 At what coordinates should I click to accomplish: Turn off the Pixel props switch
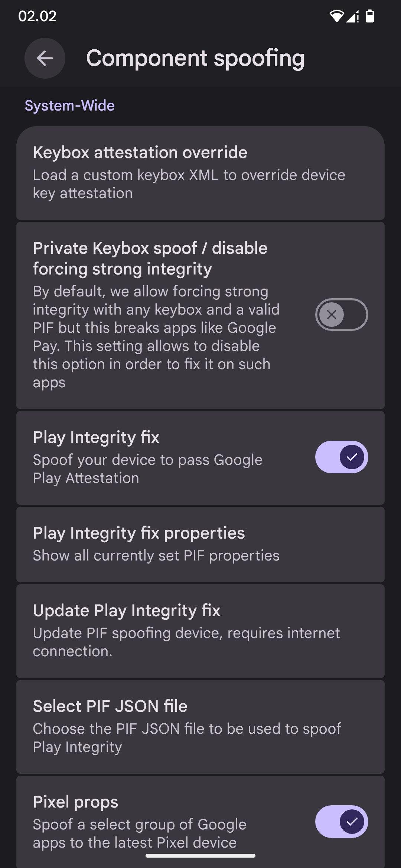click(341, 822)
